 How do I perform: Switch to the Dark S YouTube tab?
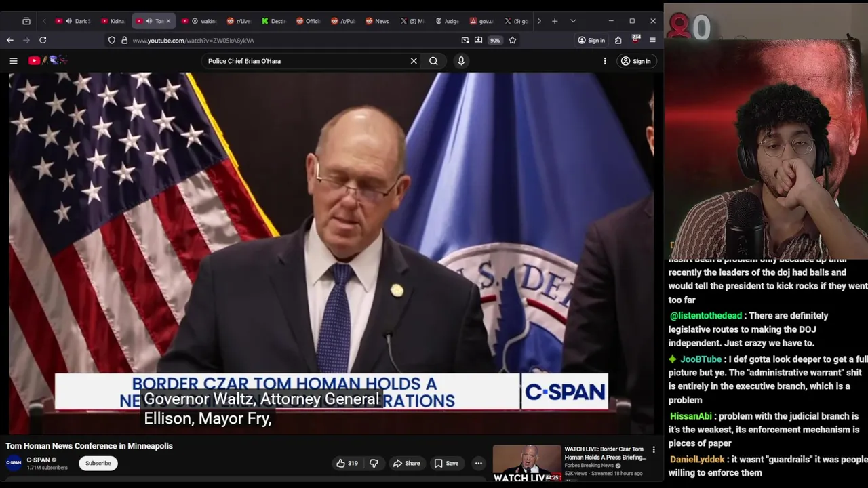point(73,21)
